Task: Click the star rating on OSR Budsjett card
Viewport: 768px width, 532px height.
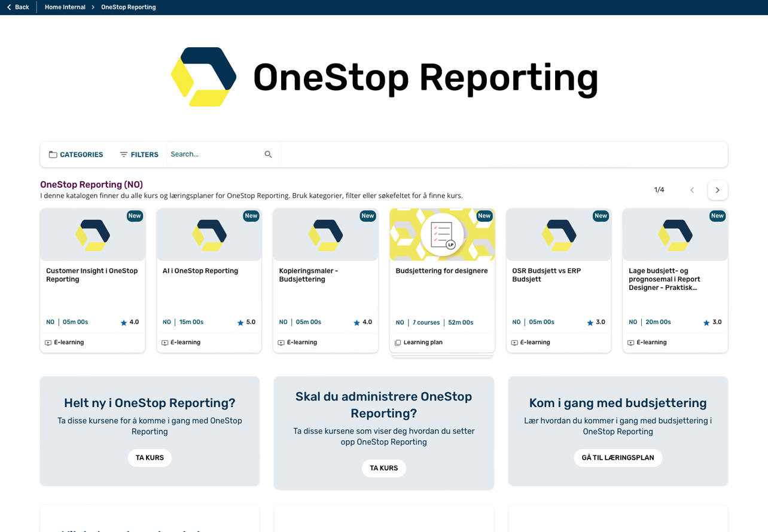Action: 596,322
